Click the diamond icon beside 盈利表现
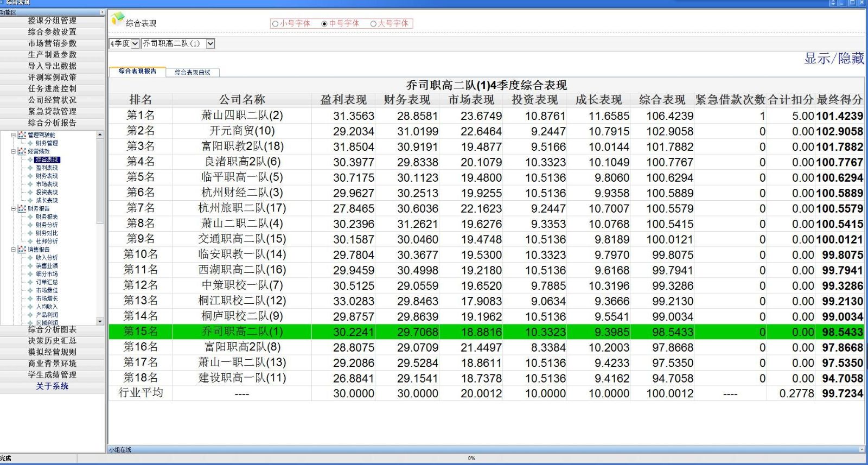Screen dimensions: 868x465 coord(30,168)
